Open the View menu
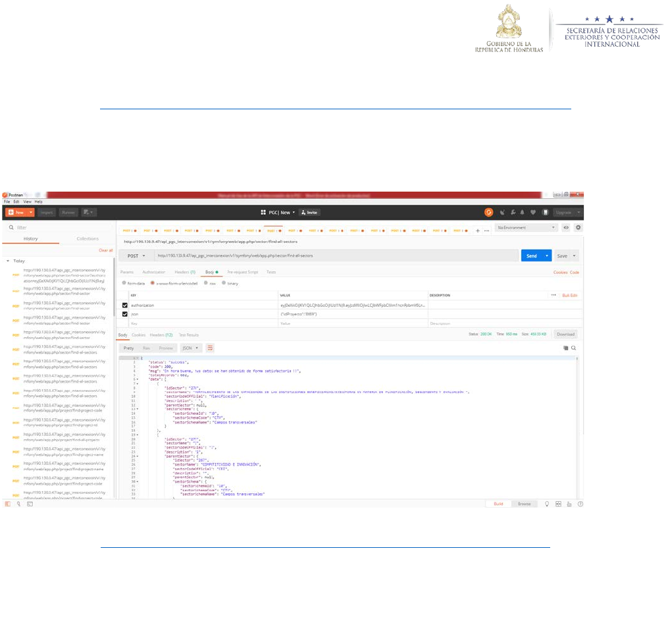This screenshot has height=644, width=668. [x=27, y=201]
